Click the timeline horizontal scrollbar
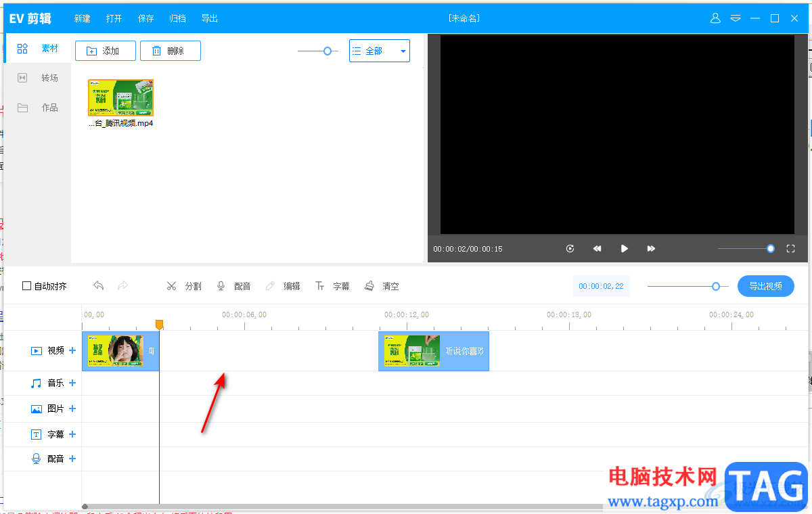Screen dimensions: 812x514 (x=342, y=507)
